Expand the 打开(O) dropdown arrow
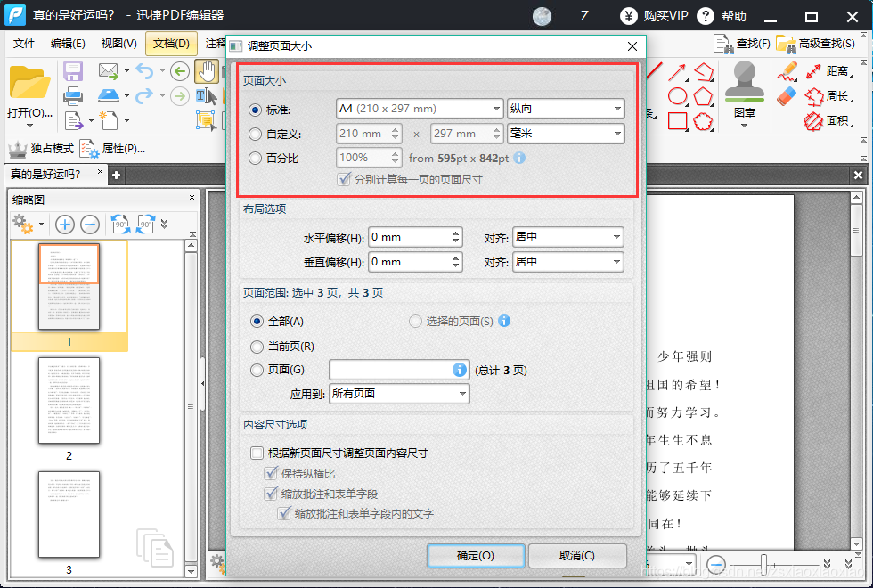The width and height of the screenshot is (873, 588). pos(29,126)
